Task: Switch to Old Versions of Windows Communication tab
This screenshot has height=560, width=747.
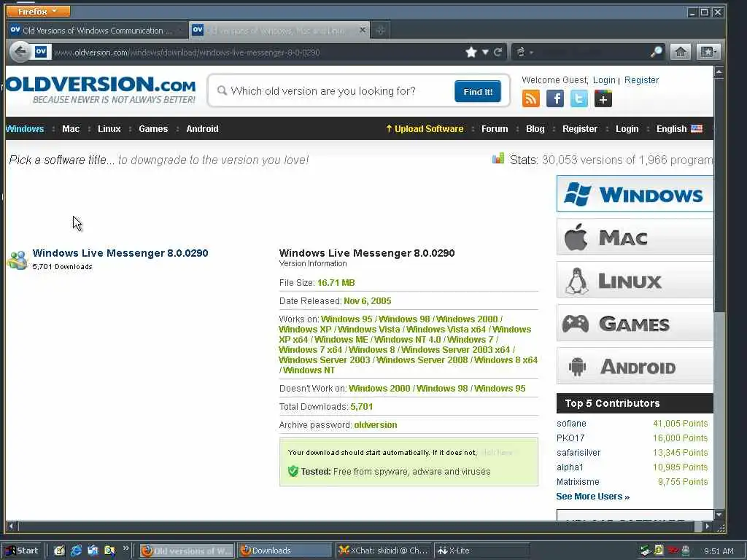Action: point(97,31)
